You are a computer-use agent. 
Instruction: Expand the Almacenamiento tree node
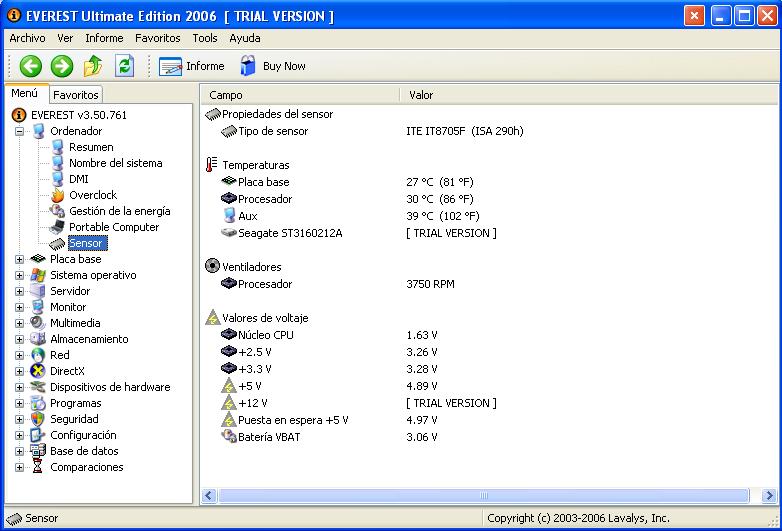(19, 339)
